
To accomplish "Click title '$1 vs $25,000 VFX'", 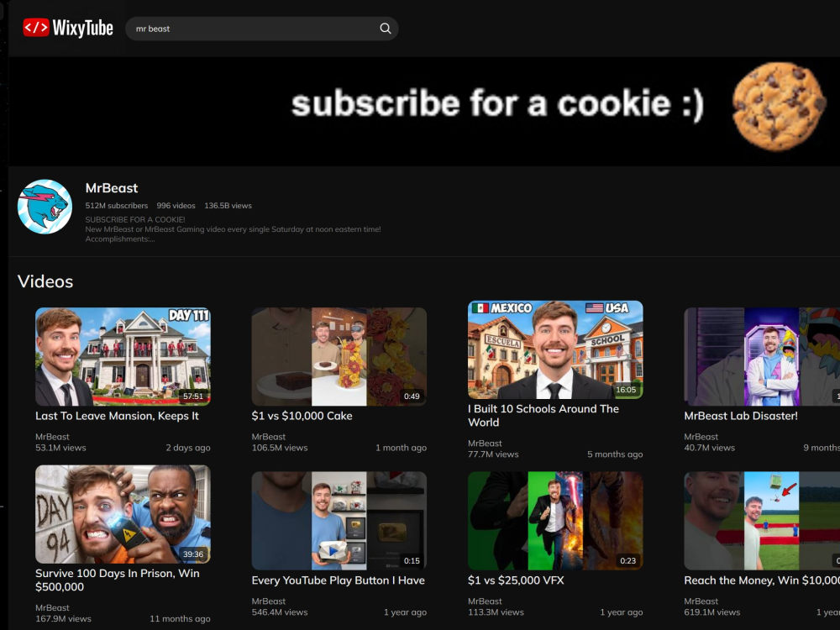I will click(516, 580).
